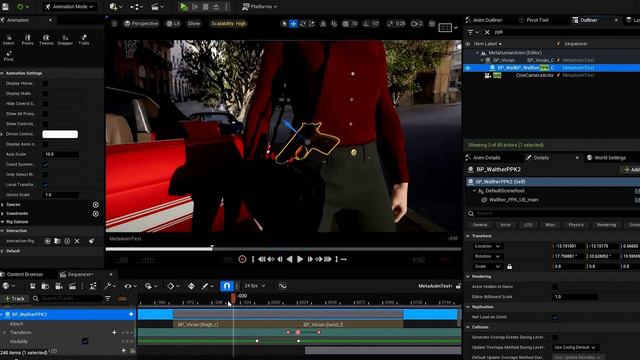Click the Add Track button
The width and height of the screenshot is (640, 360).
15,299
